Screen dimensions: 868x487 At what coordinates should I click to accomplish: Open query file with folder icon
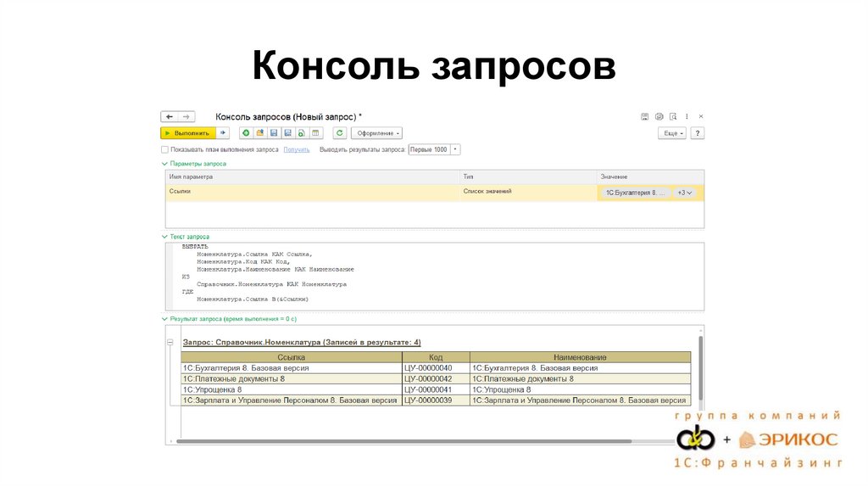coord(259,133)
